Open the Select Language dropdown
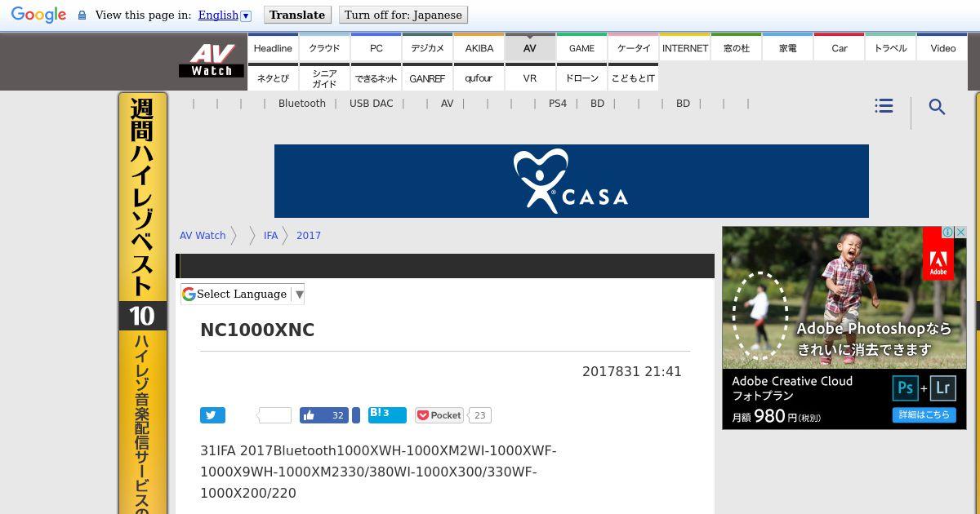980x514 pixels. (x=243, y=294)
